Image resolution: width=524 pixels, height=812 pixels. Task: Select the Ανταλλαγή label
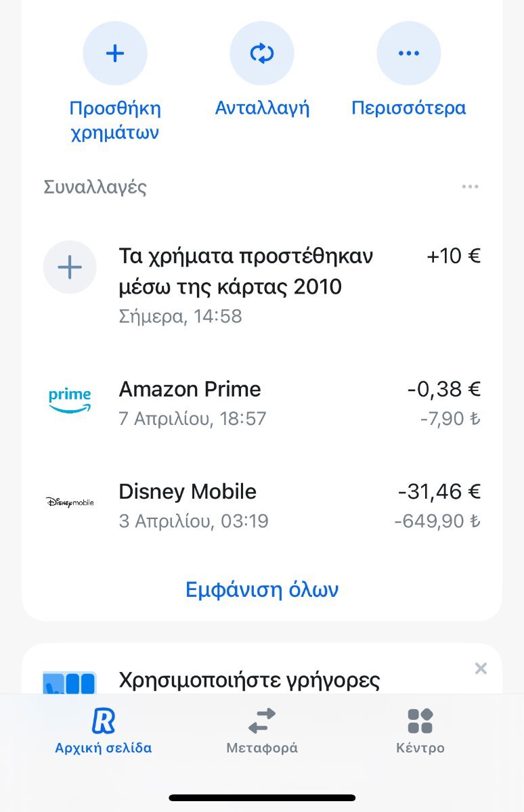click(262, 108)
